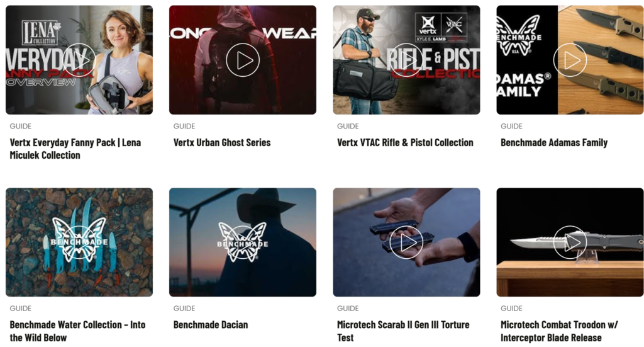Open the Benchmade Water Collection title link

(77, 331)
